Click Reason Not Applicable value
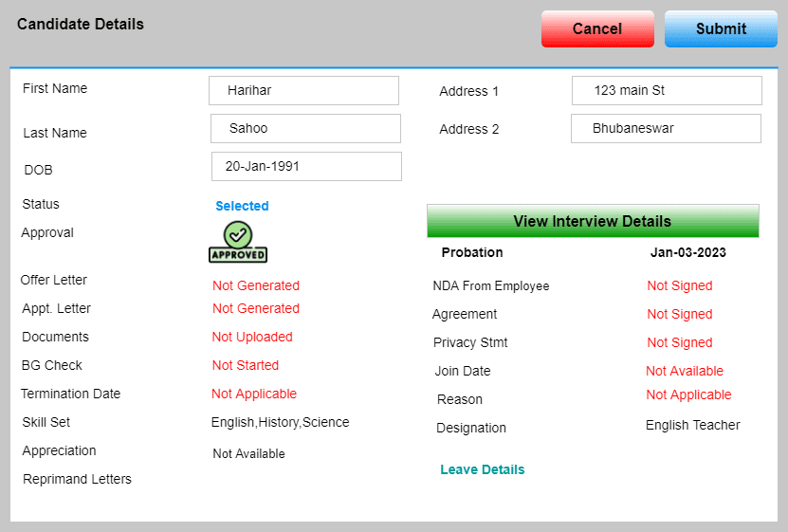 click(x=688, y=394)
